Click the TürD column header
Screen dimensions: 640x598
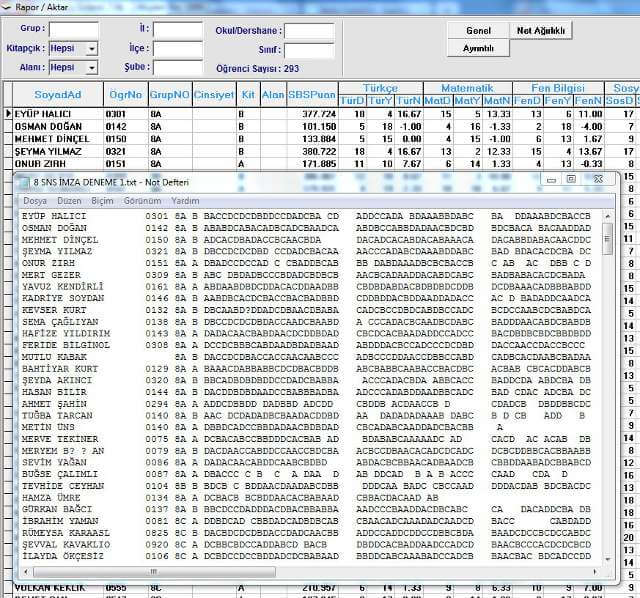(352, 101)
